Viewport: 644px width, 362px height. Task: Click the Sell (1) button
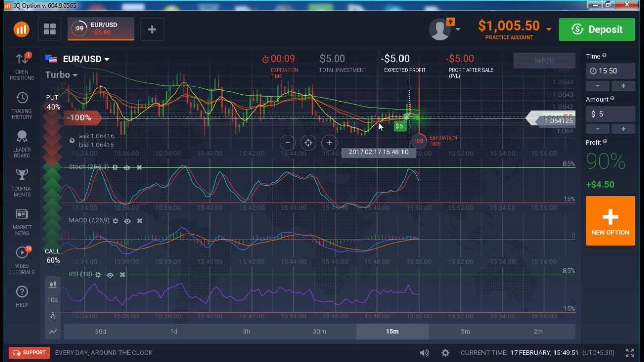pos(544,60)
